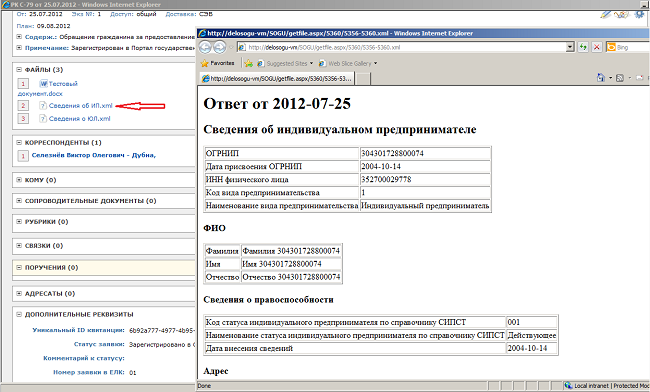This screenshot has width=650, height=392.
Task: Expand the СВЯЗКИ (0) section
Action: (x=19, y=246)
